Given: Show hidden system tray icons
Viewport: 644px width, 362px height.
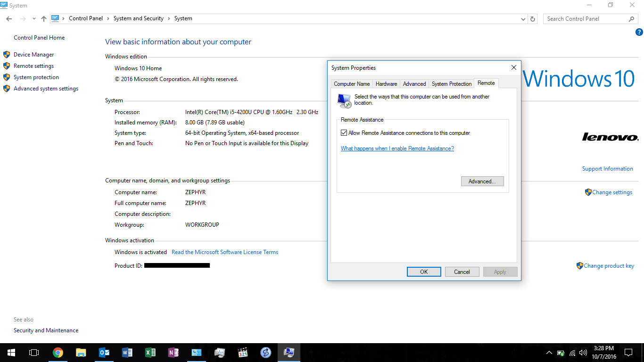Looking at the screenshot, I should coord(549,353).
